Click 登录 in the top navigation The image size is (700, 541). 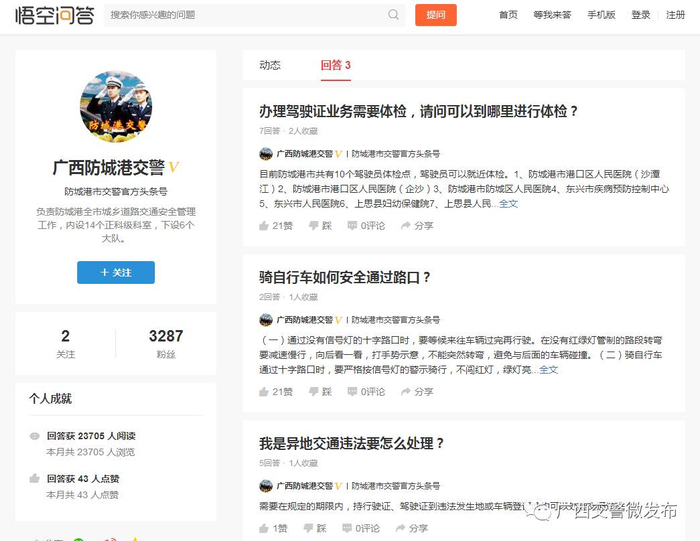pos(641,15)
